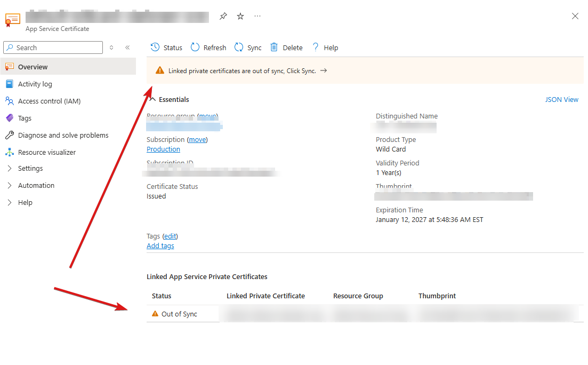588x365 pixels.
Task: Click the Distinguished Name label
Action: coord(407,116)
